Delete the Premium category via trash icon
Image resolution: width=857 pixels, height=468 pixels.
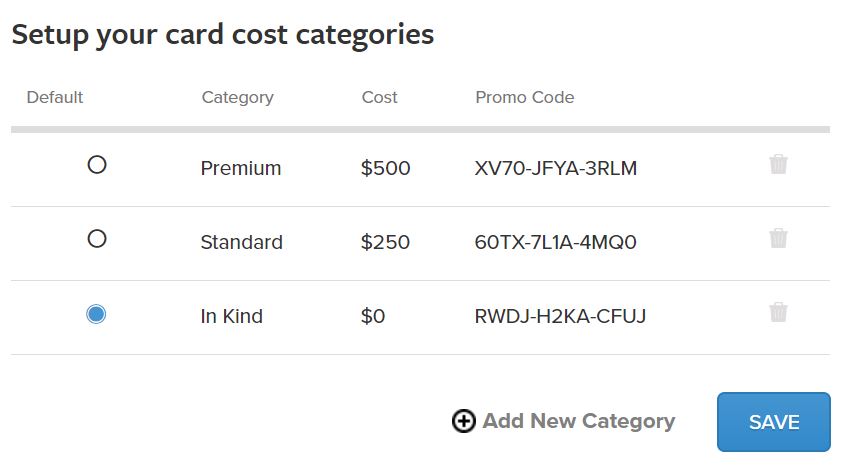coord(778,164)
